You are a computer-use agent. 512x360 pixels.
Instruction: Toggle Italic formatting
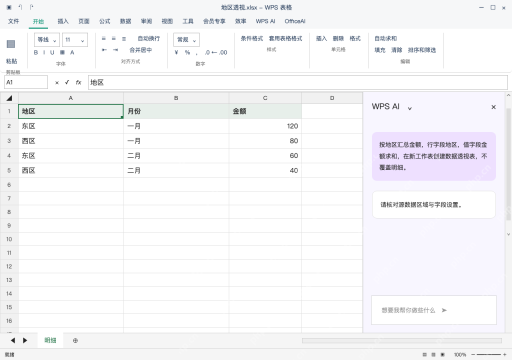(44, 52)
